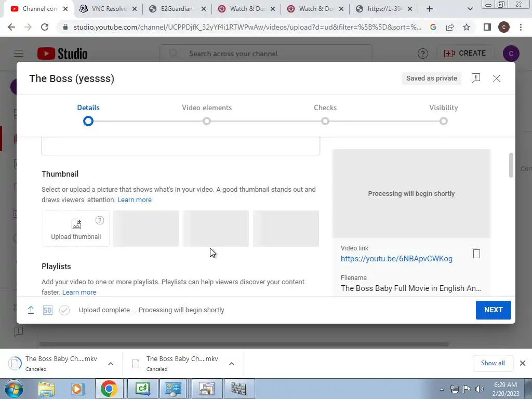Viewport: 532px width, 399px height.
Task: Click into the description text box
Action: [180, 146]
